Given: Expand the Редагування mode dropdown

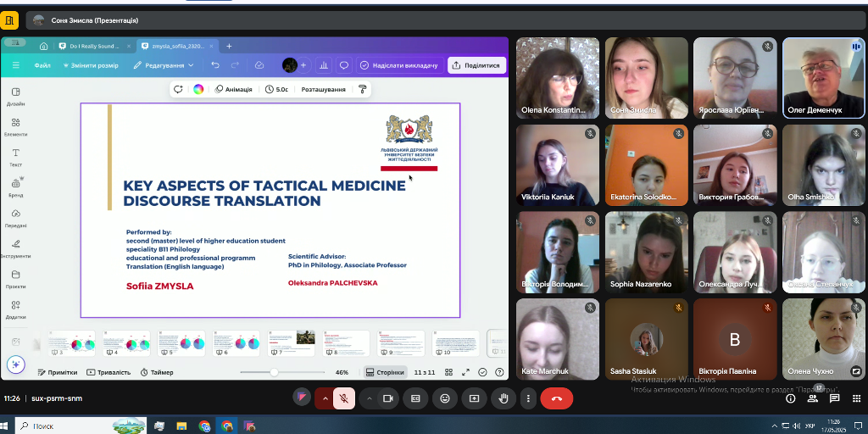Looking at the screenshot, I should pyautogui.click(x=164, y=65).
